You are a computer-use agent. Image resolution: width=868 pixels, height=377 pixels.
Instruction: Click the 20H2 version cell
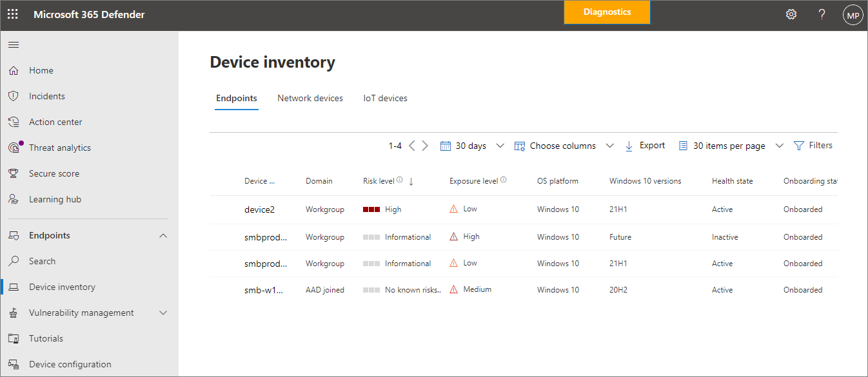point(618,290)
